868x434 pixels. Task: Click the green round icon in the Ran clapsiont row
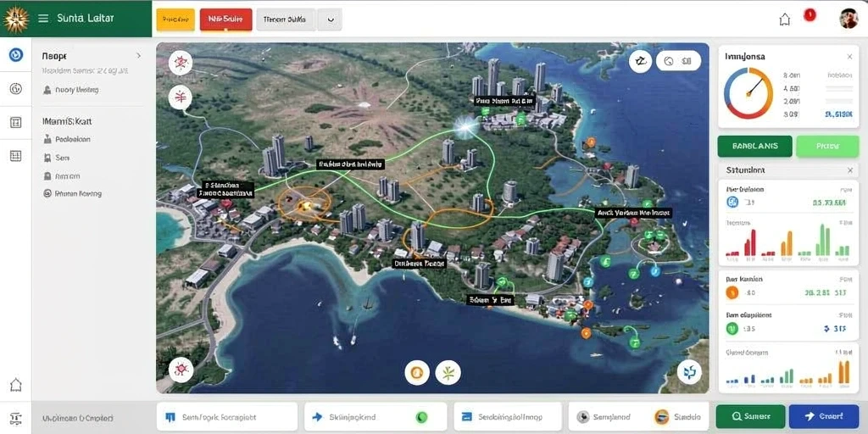tap(732, 329)
